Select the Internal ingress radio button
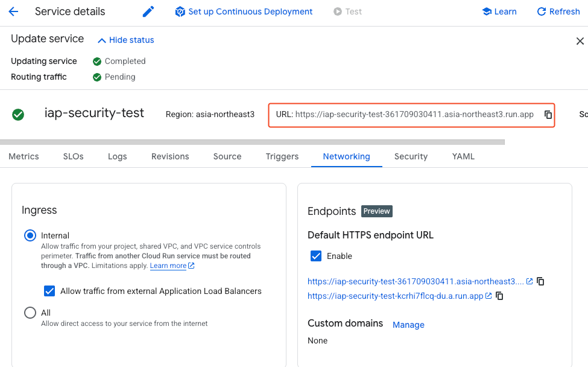Image resolution: width=588 pixels, height=367 pixels. [x=30, y=235]
